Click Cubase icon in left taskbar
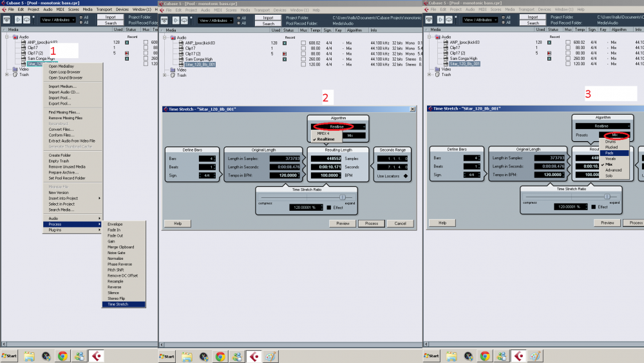Viewport: 644px width, 363px height. point(97,356)
